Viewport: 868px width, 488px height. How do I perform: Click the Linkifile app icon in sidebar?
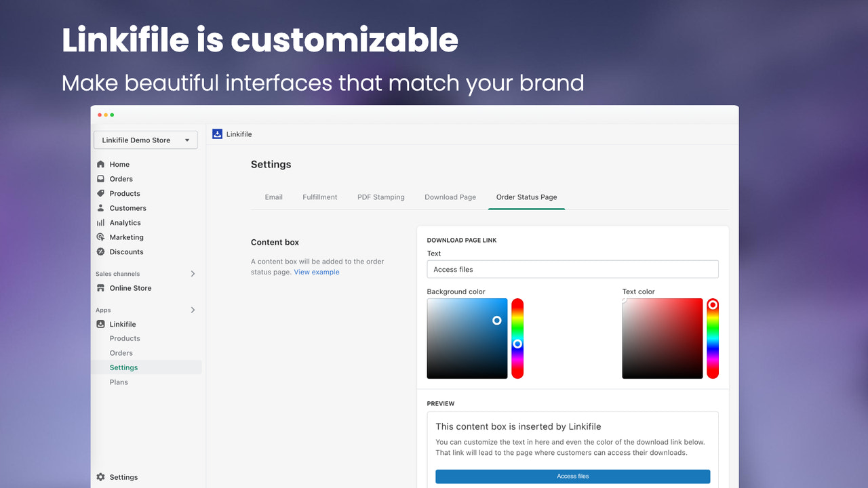[101, 324]
